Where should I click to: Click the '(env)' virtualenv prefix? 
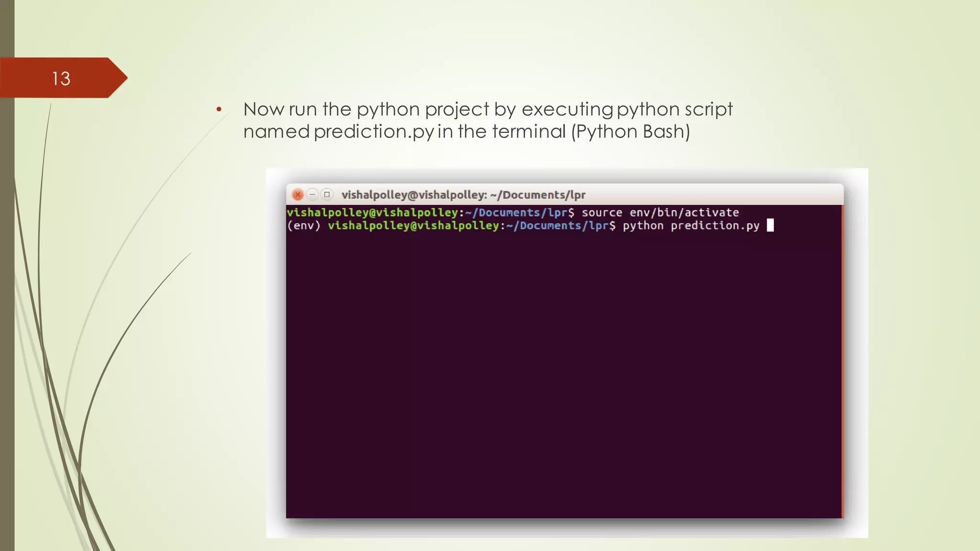pyautogui.click(x=303, y=226)
